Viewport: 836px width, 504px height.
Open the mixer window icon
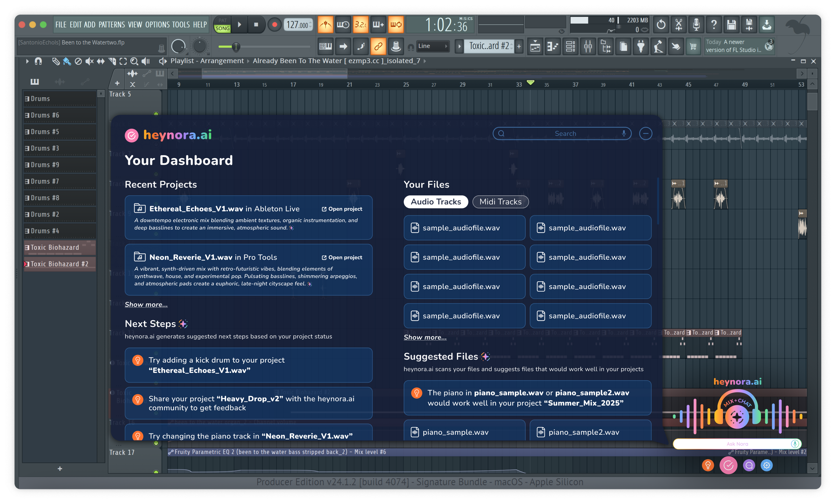[588, 46]
